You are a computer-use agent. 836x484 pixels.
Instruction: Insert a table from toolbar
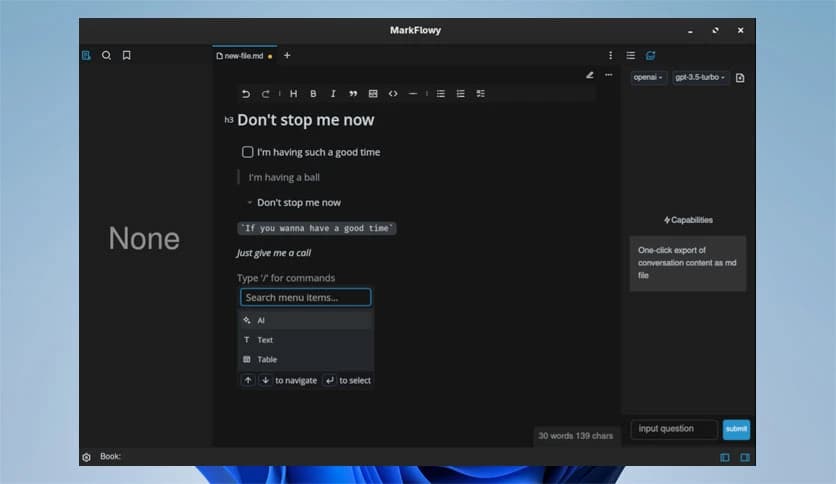[x=373, y=94]
